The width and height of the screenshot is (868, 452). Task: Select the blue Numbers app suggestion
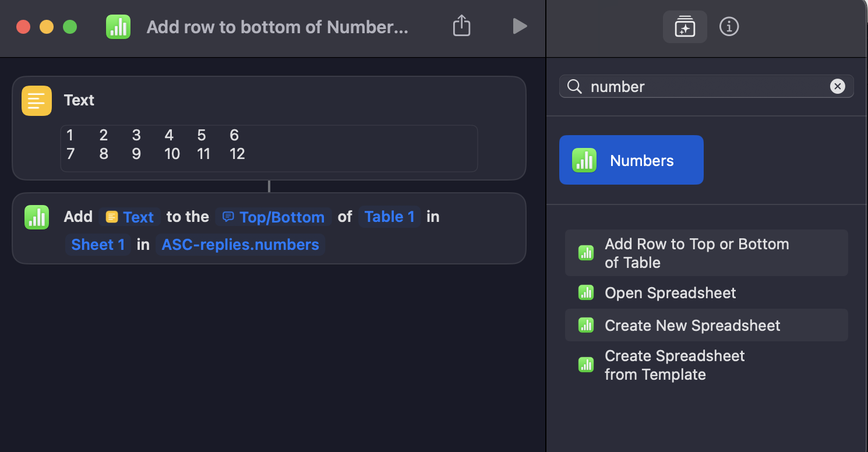click(631, 160)
